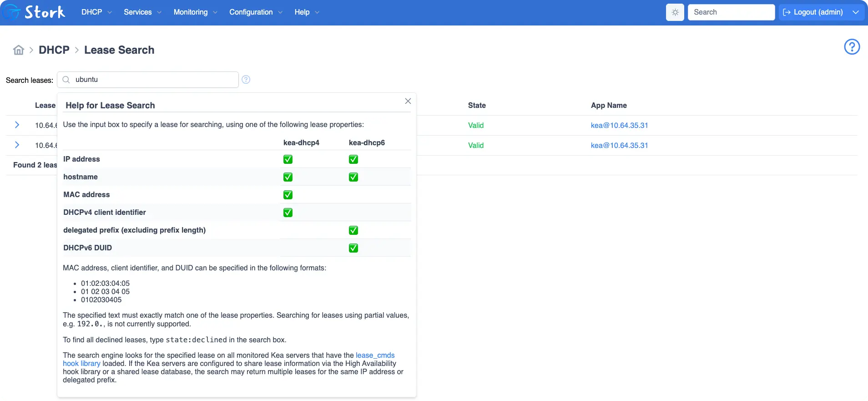The image size is (868, 401).
Task: Expand the second lease row
Action: tap(17, 145)
